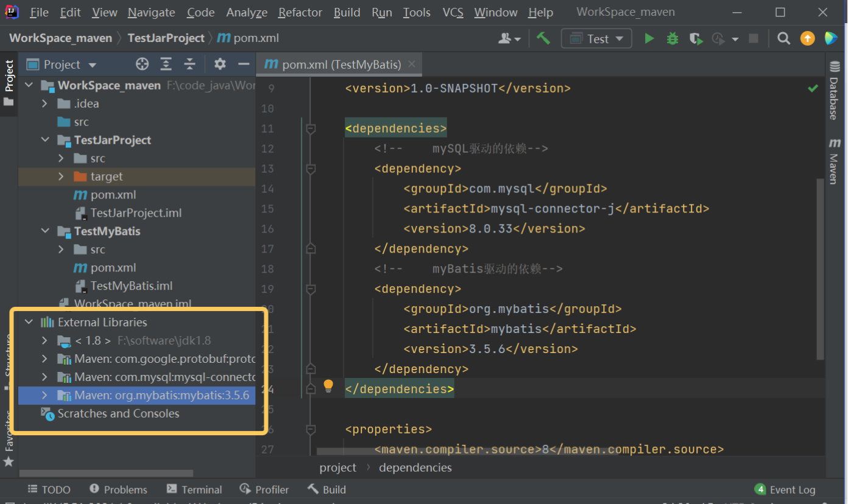The image size is (848, 504).
Task: Fold the dependencies block at line 11
Action: pyautogui.click(x=311, y=128)
